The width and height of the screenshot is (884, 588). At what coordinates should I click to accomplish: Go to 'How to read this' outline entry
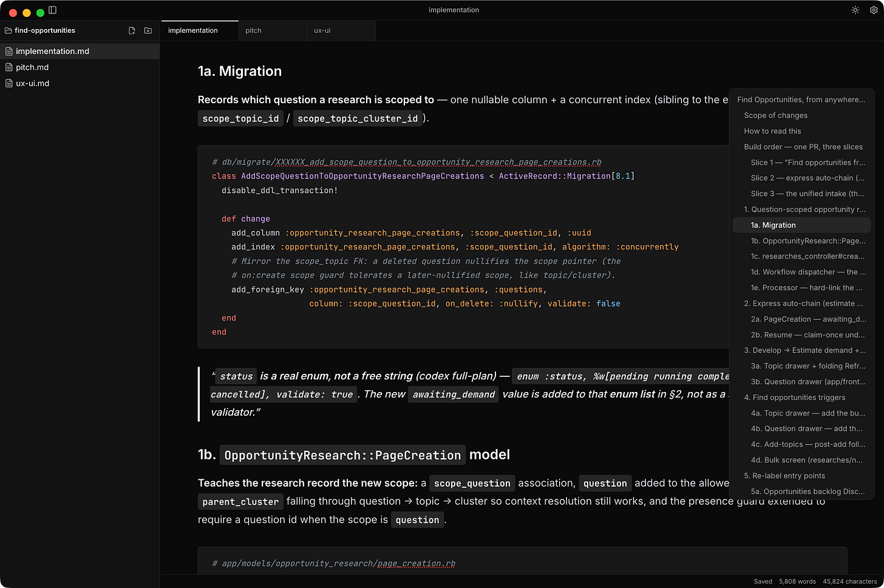[x=801, y=131]
